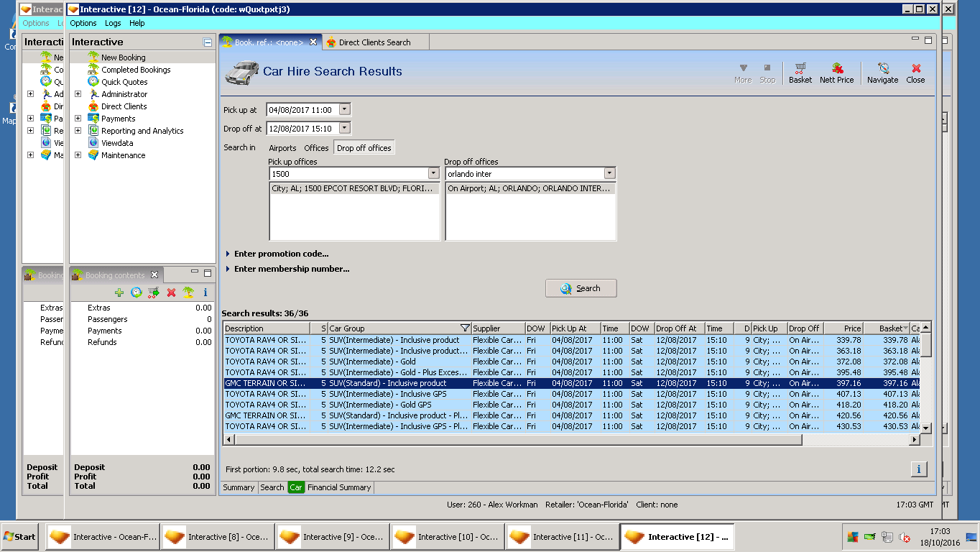The width and height of the screenshot is (980, 552).
Task: Open the Windows Start menu
Action: click(20, 537)
